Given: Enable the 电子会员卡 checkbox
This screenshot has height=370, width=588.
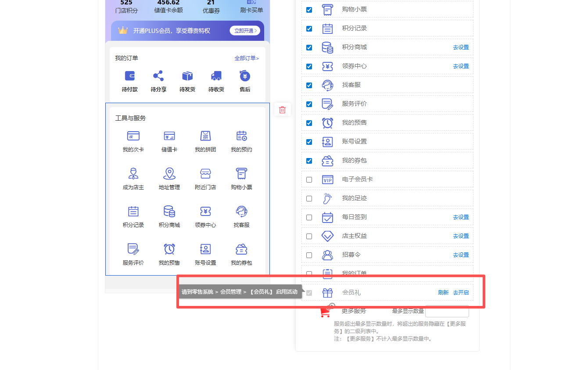Looking at the screenshot, I should (x=309, y=180).
